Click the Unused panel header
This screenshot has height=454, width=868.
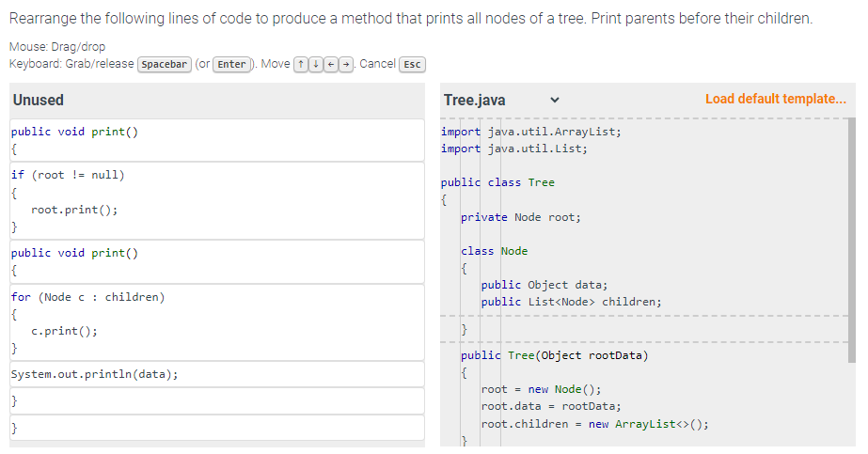click(217, 100)
